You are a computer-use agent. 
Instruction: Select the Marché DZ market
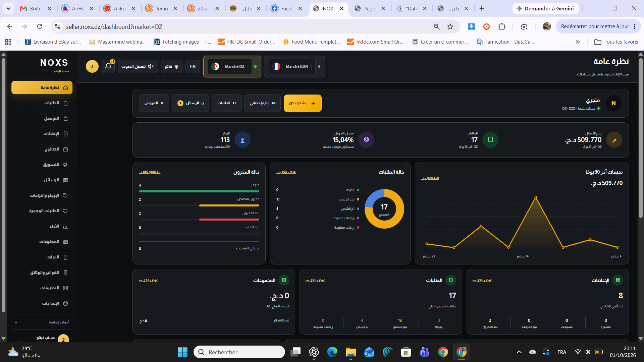[232, 66]
